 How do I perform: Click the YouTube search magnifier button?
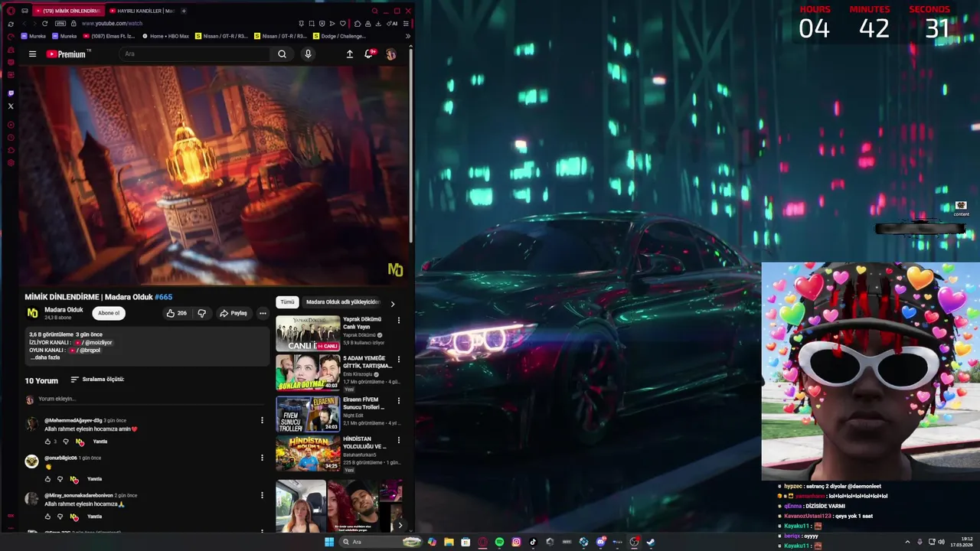tap(282, 54)
